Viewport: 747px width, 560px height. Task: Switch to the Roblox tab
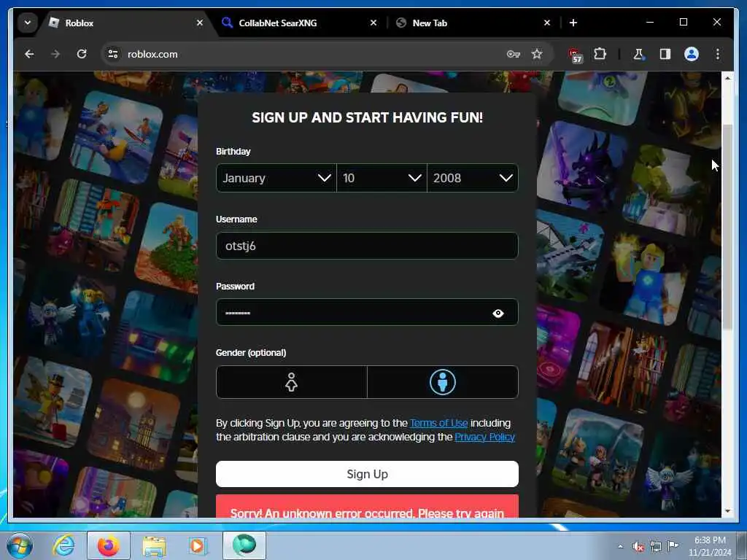(126, 23)
